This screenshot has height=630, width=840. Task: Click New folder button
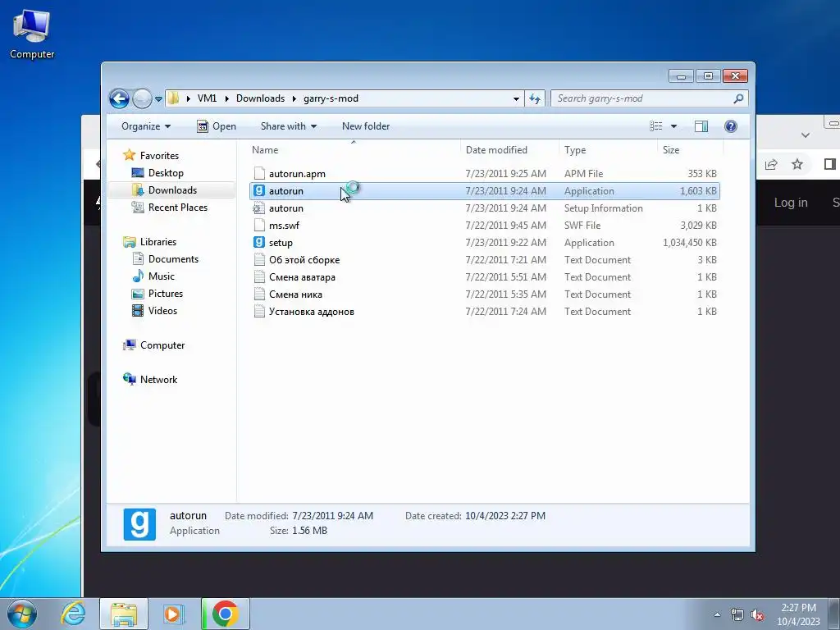point(366,126)
